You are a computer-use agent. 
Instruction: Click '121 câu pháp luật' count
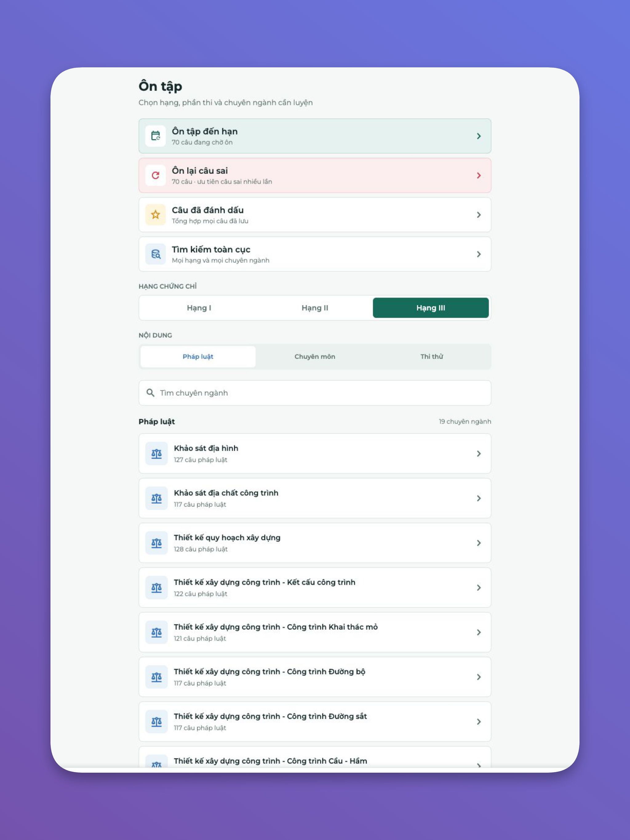point(200,639)
